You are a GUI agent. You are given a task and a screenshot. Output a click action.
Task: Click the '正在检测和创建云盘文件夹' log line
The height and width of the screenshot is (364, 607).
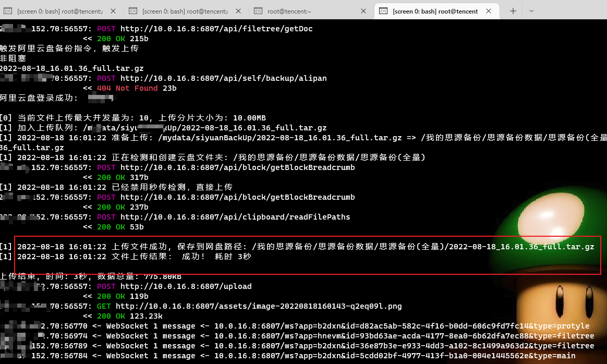coord(213,157)
